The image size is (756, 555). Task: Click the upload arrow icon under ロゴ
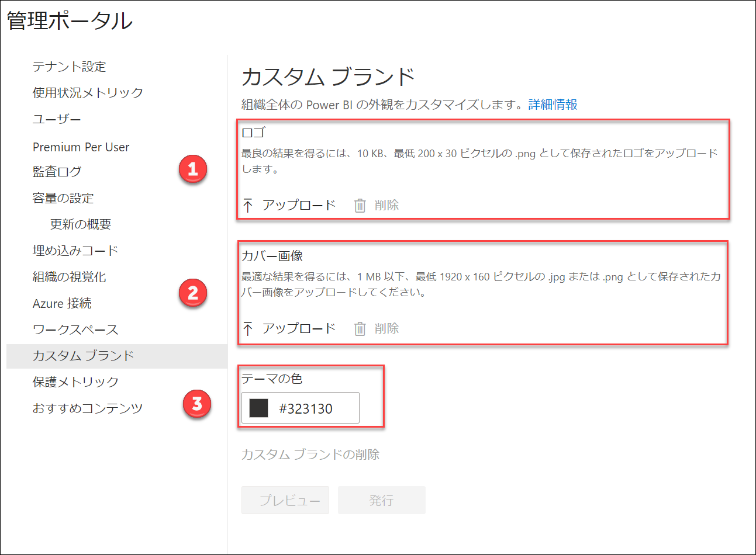pos(248,206)
